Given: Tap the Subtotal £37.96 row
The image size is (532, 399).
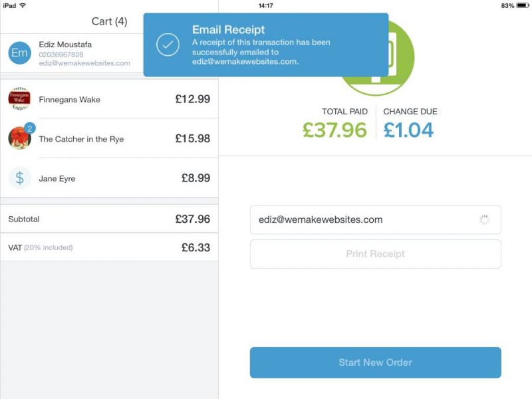Looking at the screenshot, I should (x=109, y=219).
